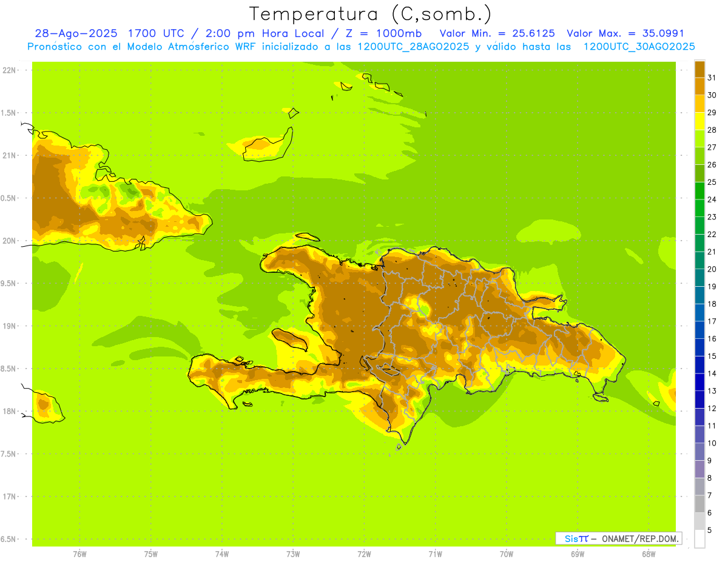The height and width of the screenshot is (562, 728).
Task: Click colorbar label "30"
Action: point(712,95)
